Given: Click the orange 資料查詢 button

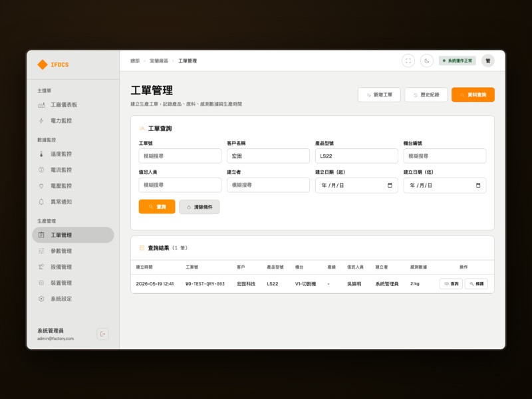Looking at the screenshot, I should pyautogui.click(x=473, y=94).
